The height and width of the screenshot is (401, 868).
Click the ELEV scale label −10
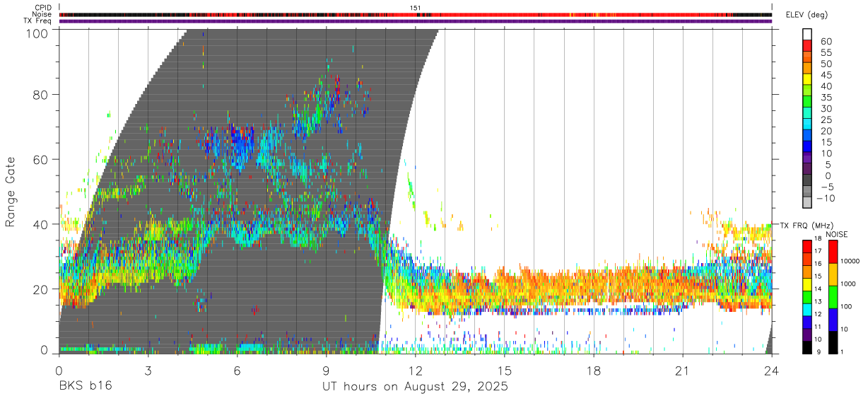828,199
